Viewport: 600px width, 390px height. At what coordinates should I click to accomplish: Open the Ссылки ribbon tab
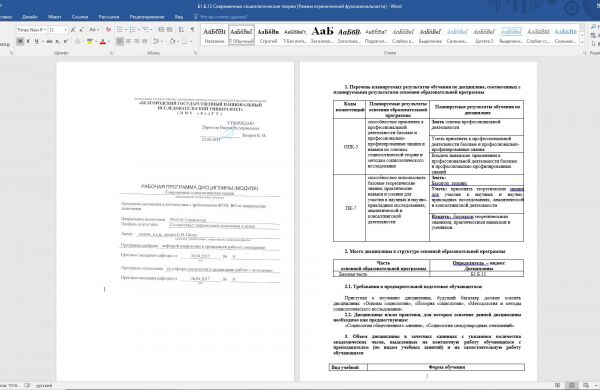click(x=80, y=17)
